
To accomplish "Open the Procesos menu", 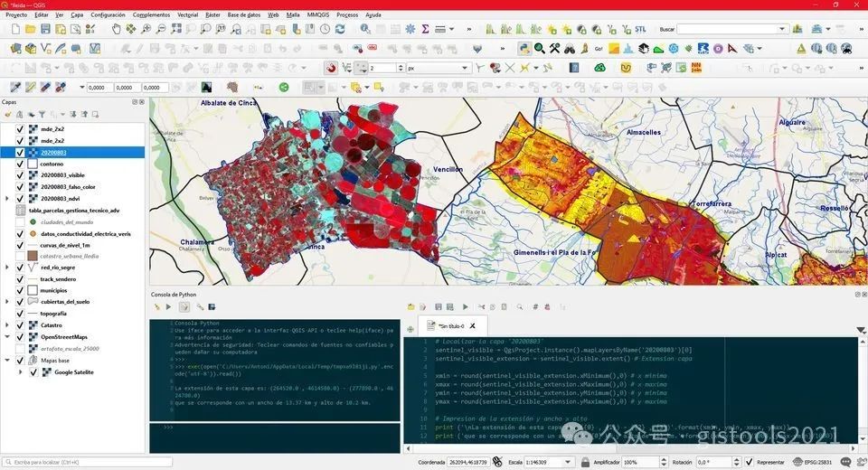I will (x=347, y=15).
